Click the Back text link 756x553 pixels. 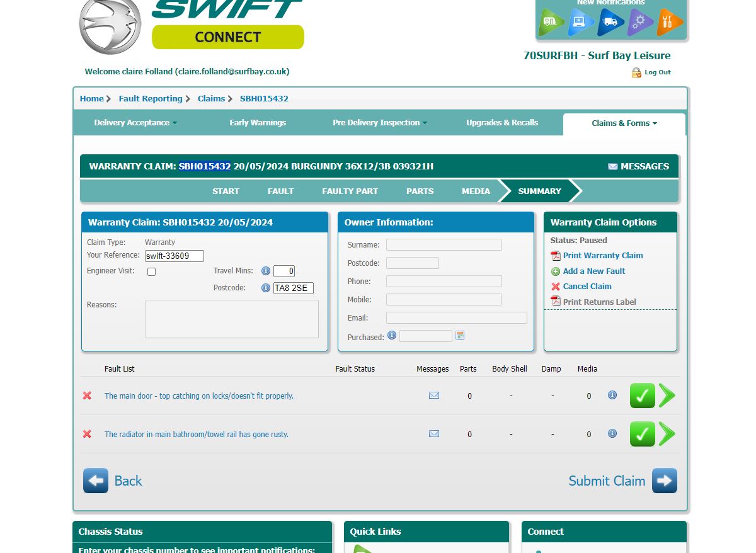(128, 481)
